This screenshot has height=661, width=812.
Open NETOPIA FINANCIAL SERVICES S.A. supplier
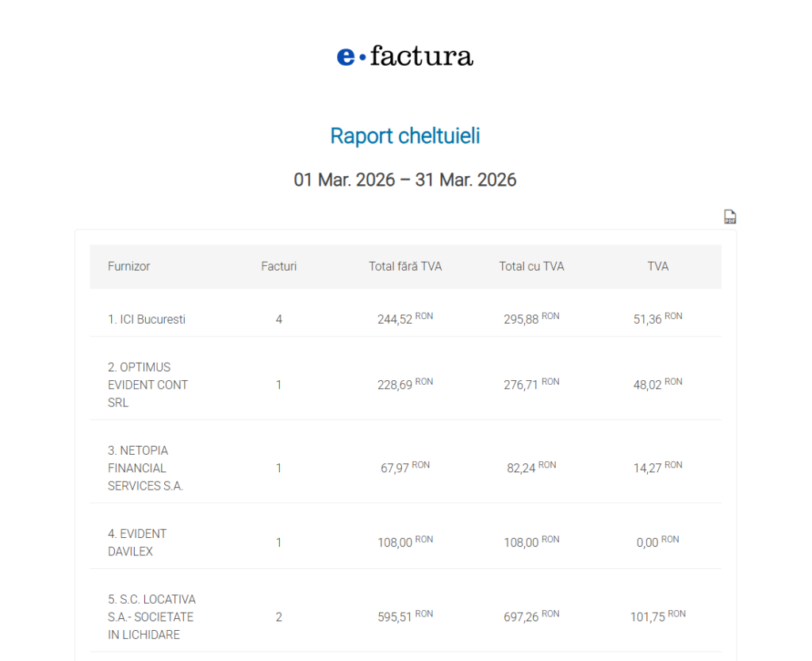point(145,468)
